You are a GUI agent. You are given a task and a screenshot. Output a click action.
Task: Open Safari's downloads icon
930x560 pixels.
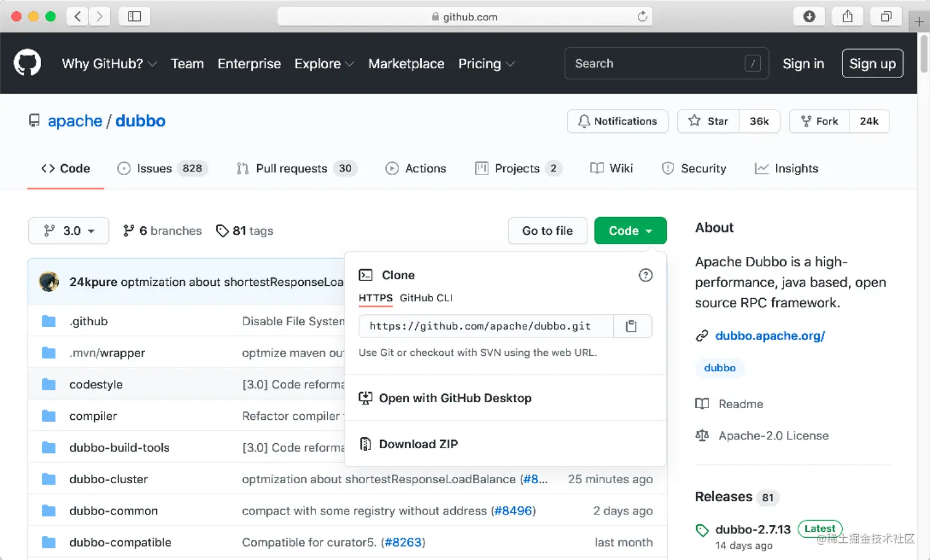click(809, 17)
